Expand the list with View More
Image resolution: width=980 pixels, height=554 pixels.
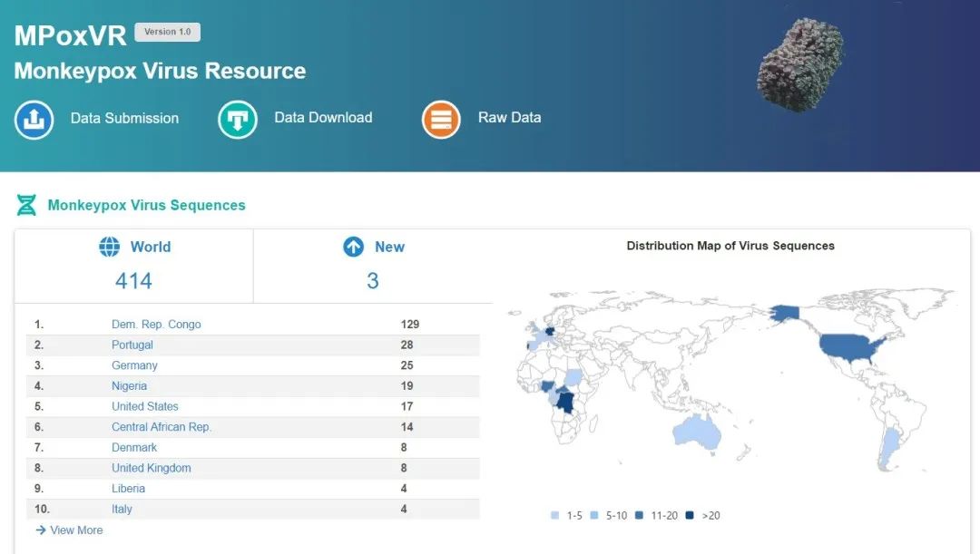[76, 530]
